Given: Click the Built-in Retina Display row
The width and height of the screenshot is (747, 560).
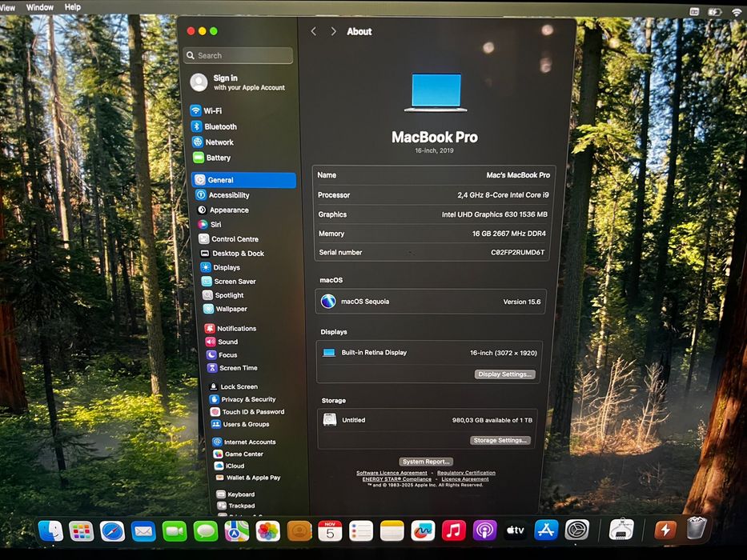Looking at the screenshot, I should click(429, 353).
